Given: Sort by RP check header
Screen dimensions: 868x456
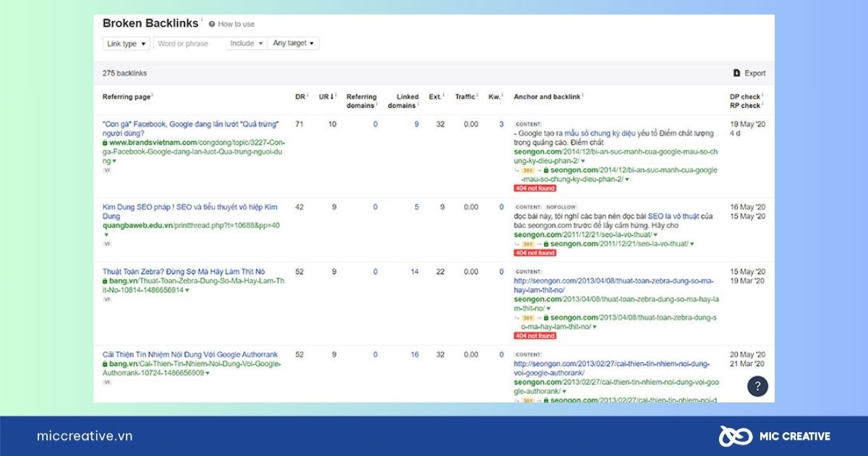Looking at the screenshot, I should [x=746, y=106].
